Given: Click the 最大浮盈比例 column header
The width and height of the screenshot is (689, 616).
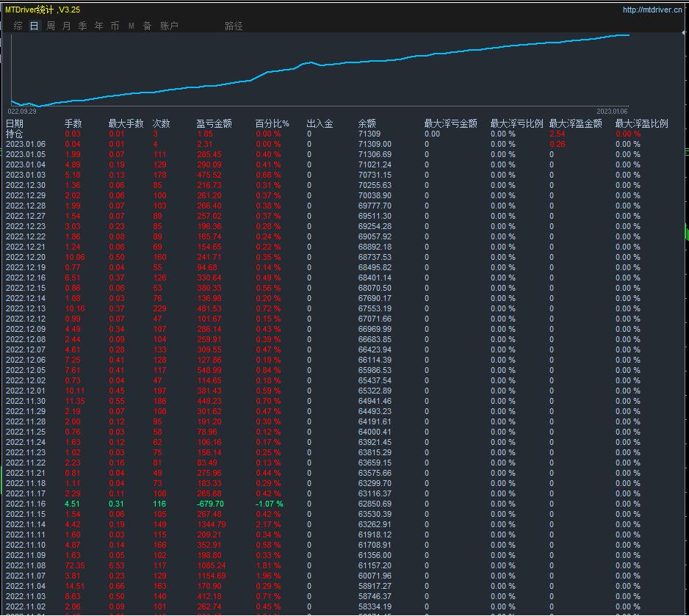Looking at the screenshot, I should click(x=641, y=124).
